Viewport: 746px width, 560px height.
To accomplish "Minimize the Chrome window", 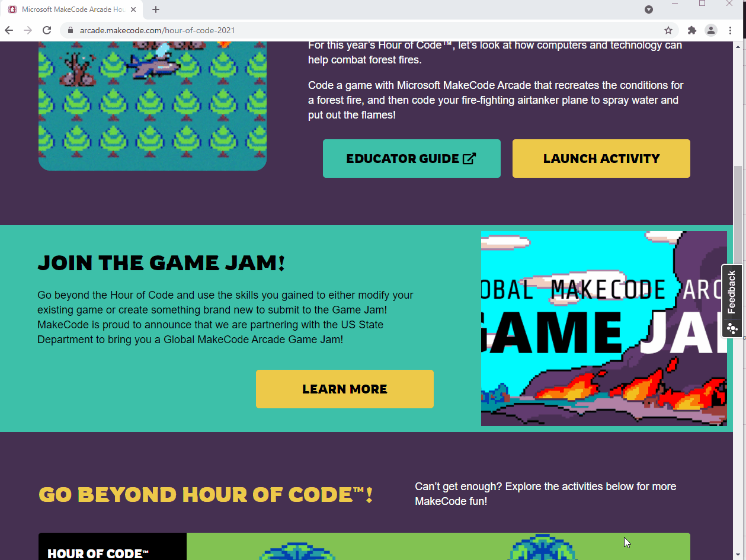I will pyautogui.click(x=675, y=4).
